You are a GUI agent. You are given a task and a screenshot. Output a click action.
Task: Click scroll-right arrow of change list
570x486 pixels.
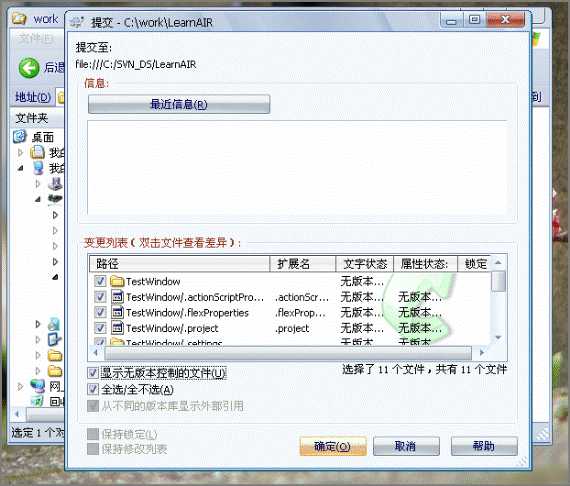482,353
